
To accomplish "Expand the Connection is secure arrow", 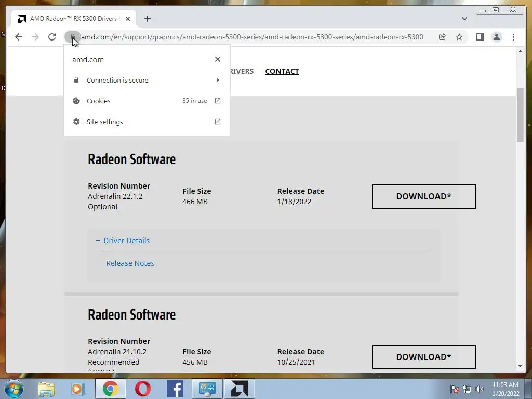I will pyautogui.click(x=218, y=80).
